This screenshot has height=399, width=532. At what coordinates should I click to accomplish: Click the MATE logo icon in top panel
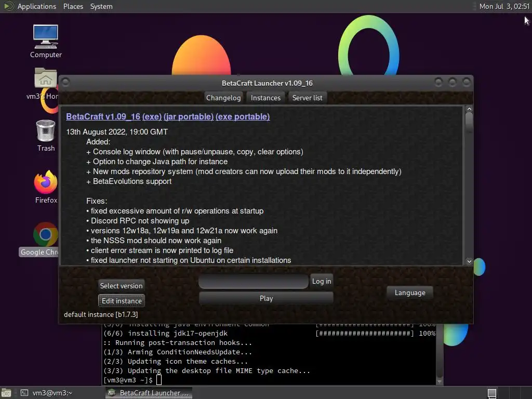(x=8, y=6)
